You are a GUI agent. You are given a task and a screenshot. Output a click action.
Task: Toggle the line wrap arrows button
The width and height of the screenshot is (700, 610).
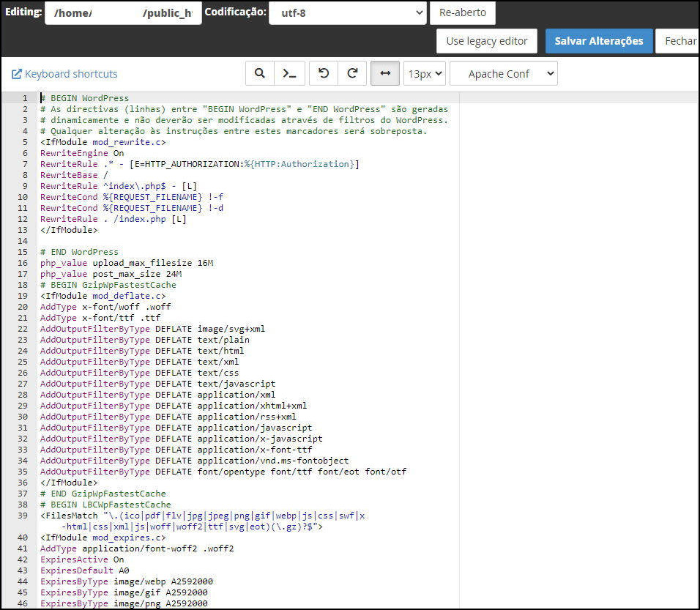point(385,73)
